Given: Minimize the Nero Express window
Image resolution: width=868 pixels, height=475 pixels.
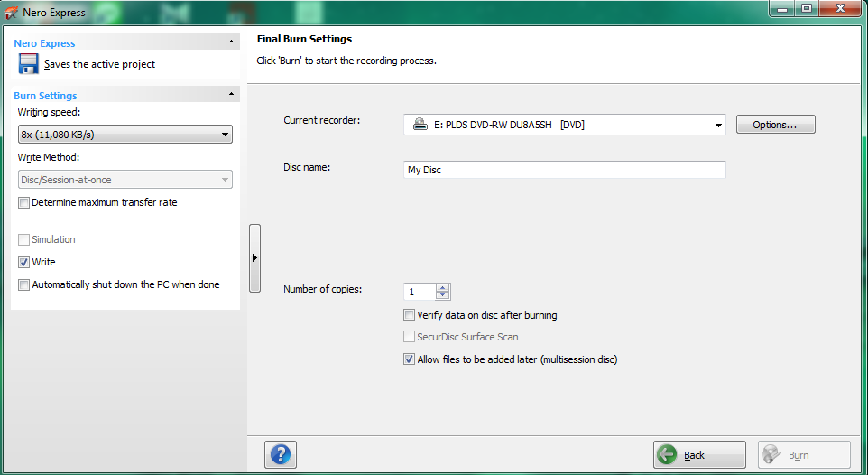Looking at the screenshot, I should 782,9.
